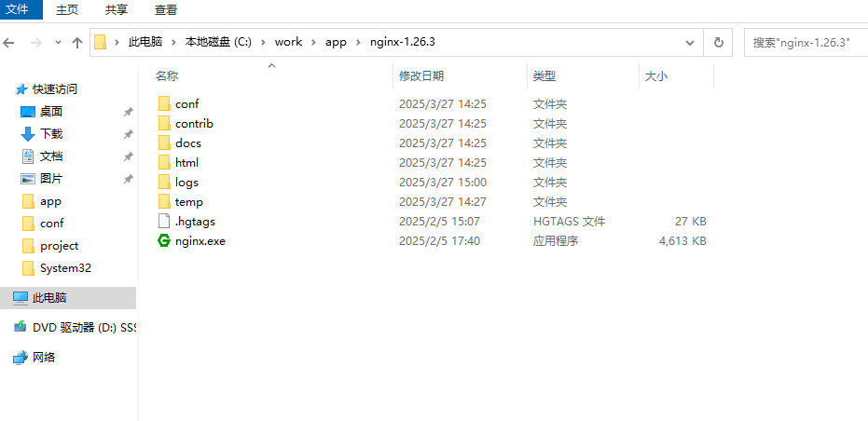868x421 pixels.
Task: Open 快速访问 in navigation pane
Action: (x=55, y=89)
